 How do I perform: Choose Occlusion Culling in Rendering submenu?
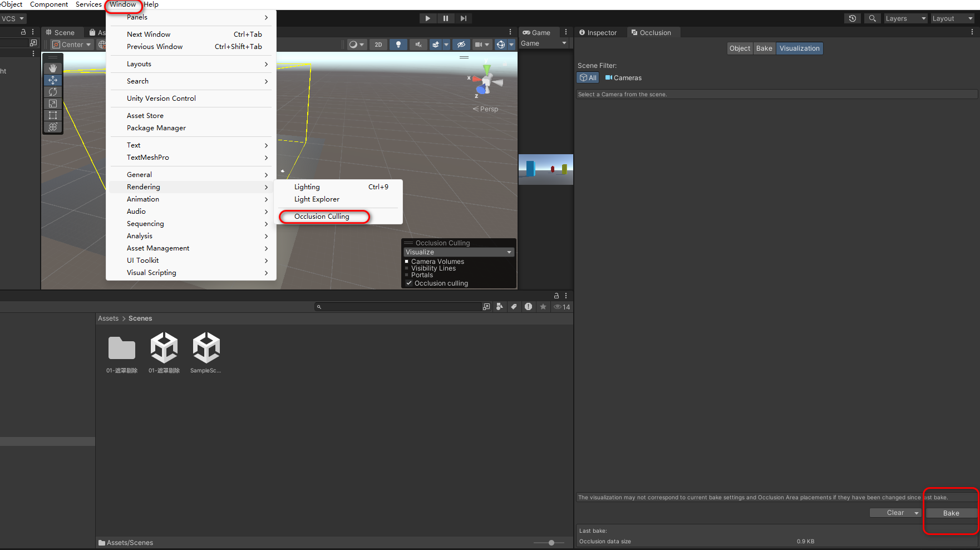pyautogui.click(x=338, y=217)
